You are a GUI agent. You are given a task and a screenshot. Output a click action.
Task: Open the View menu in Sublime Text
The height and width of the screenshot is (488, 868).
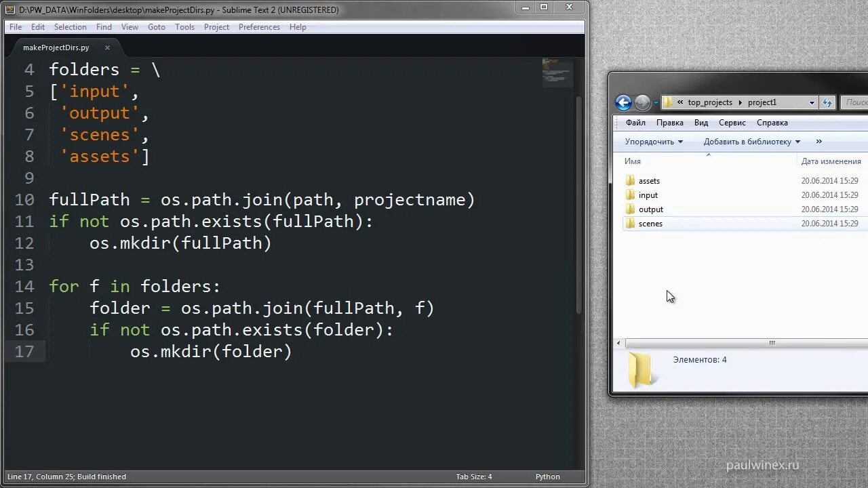130,27
